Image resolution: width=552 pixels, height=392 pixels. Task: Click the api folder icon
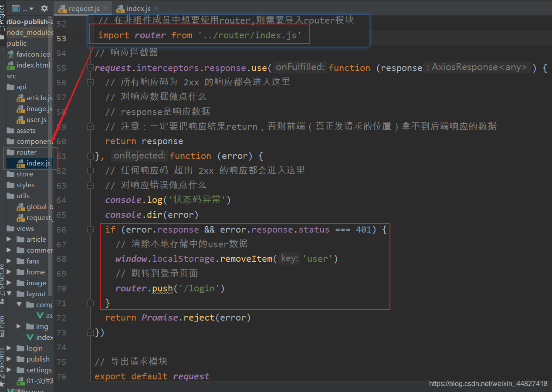pyautogui.click(x=10, y=87)
